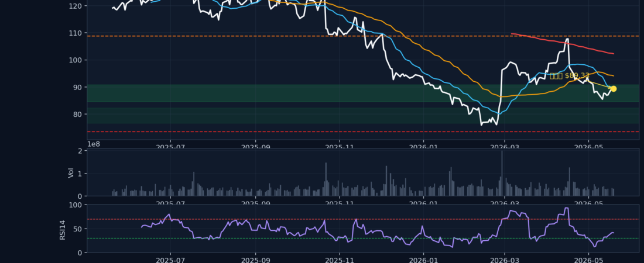644x263 pixels.
Task: Click the $89.33 price annotation label
Action: tap(570, 75)
